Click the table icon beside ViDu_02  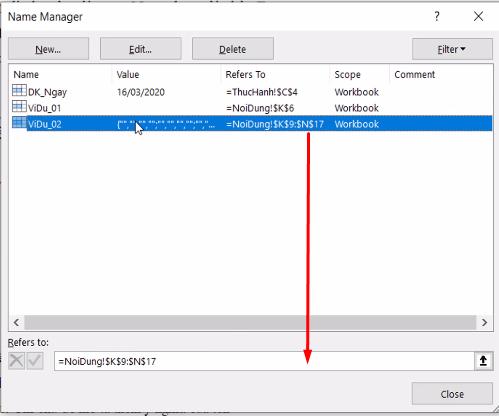click(19, 122)
